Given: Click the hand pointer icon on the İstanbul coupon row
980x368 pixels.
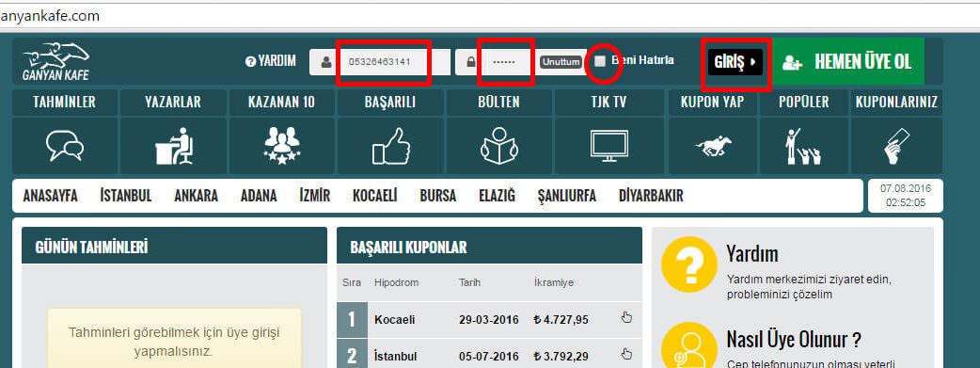Looking at the screenshot, I should click(x=626, y=354).
